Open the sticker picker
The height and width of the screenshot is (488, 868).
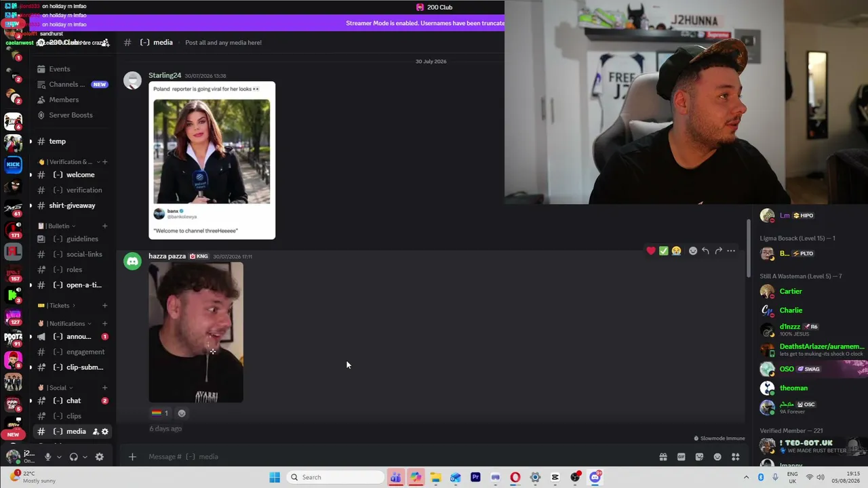pyautogui.click(x=699, y=457)
